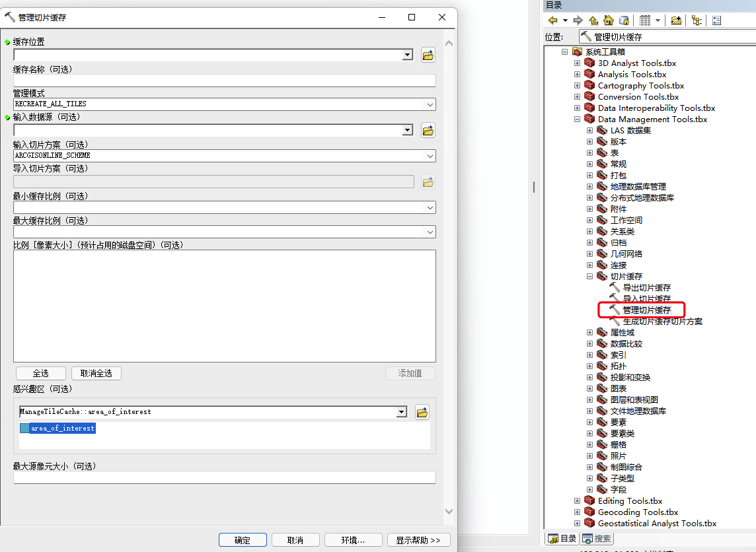Select the Geocoding Tools.tbx toolbox icon
Image resolution: width=756 pixels, height=552 pixels.
tap(589, 512)
